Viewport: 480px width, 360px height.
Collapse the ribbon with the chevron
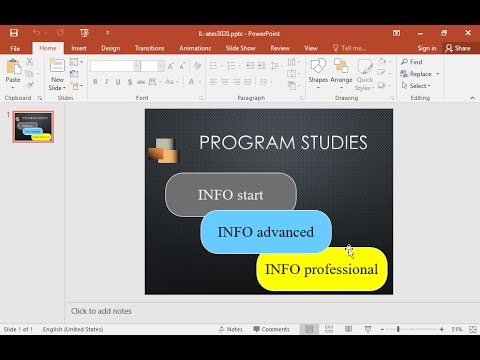[x=472, y=98]
